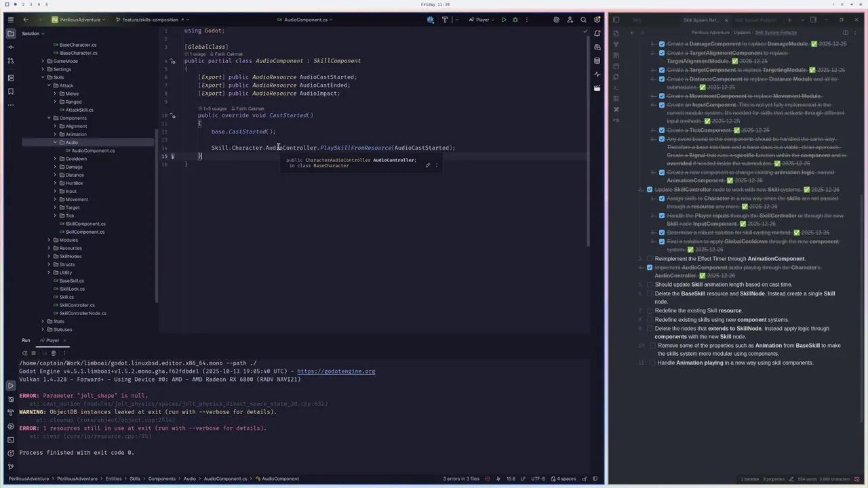Clear the run console with the trash icon

click(54, 353)
